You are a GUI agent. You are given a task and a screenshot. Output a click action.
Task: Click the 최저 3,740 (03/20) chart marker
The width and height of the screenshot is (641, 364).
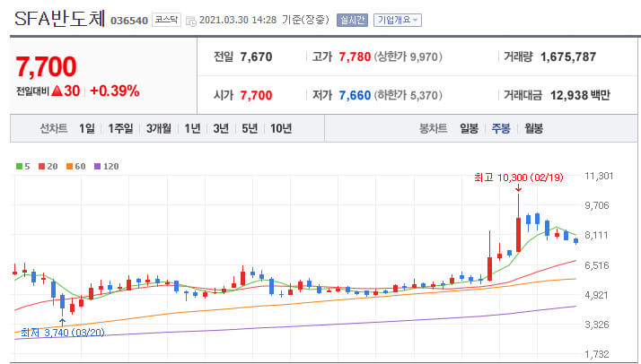click(63, 333)
